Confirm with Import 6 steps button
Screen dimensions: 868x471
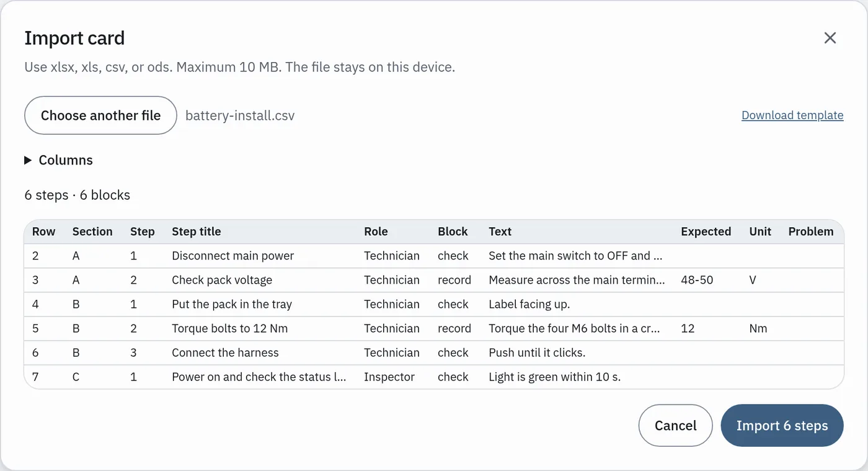tap(782, 426)
